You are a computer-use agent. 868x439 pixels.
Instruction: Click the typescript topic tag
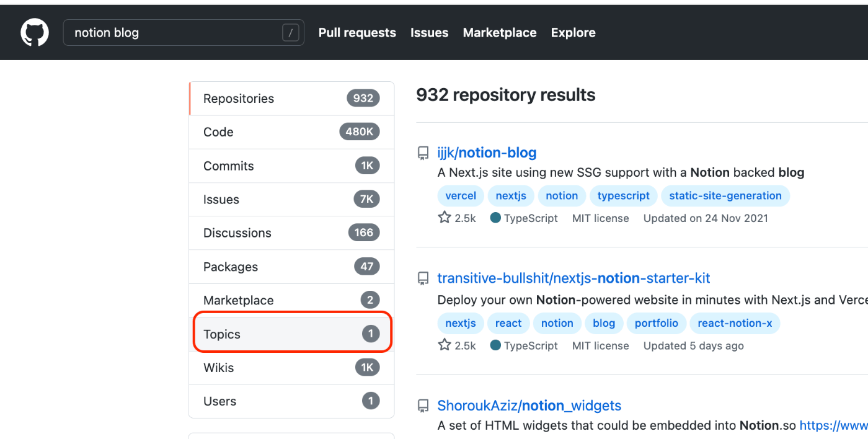coord(623,195)
